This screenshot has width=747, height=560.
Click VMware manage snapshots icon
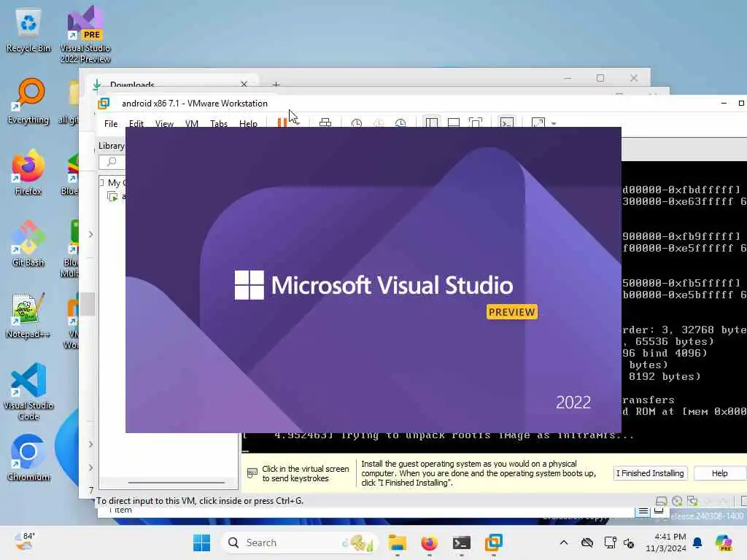click(400, 122)
